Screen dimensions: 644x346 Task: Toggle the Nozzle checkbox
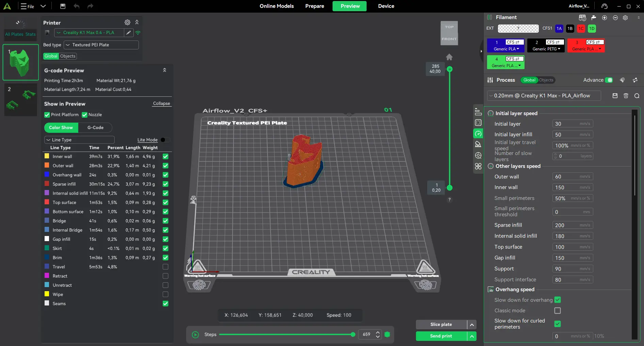(x=84, y=115)
